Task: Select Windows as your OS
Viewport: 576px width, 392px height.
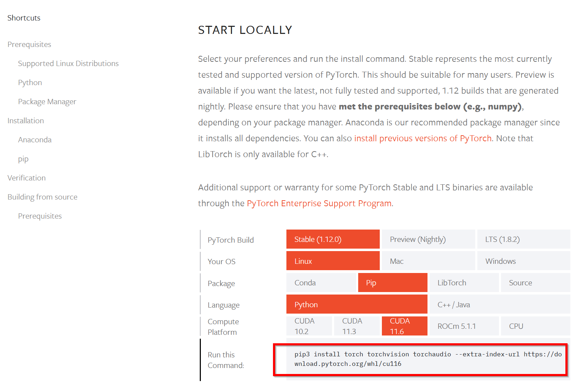Action: [524, 261]
